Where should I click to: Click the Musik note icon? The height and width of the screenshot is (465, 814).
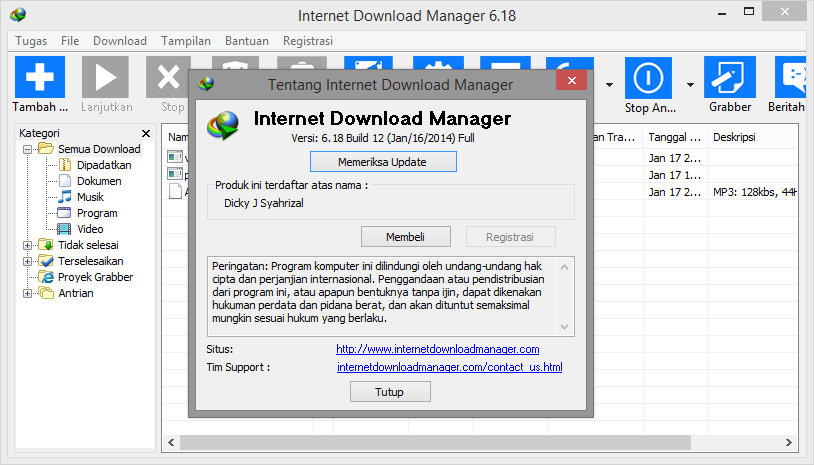point(65,197)
